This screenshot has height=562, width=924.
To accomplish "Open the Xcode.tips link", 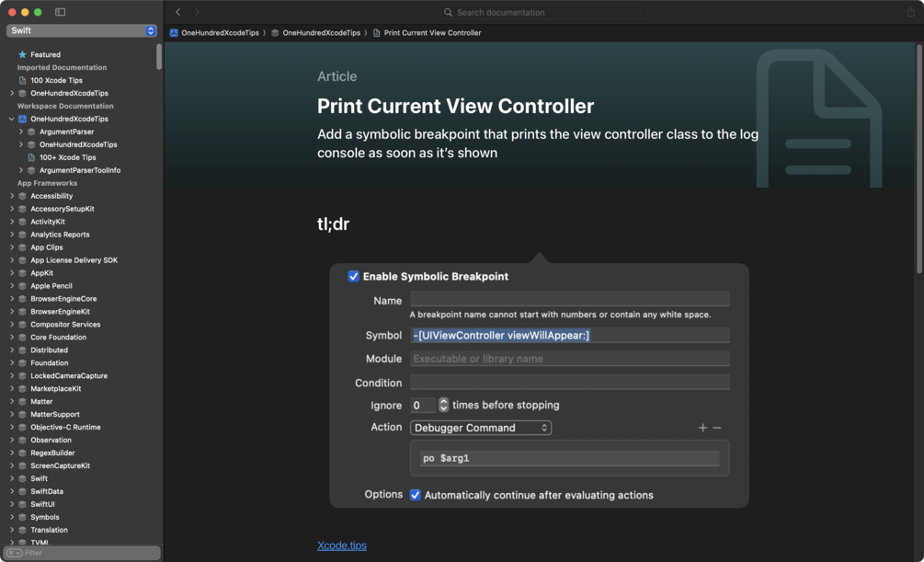I will pos(342,545).
